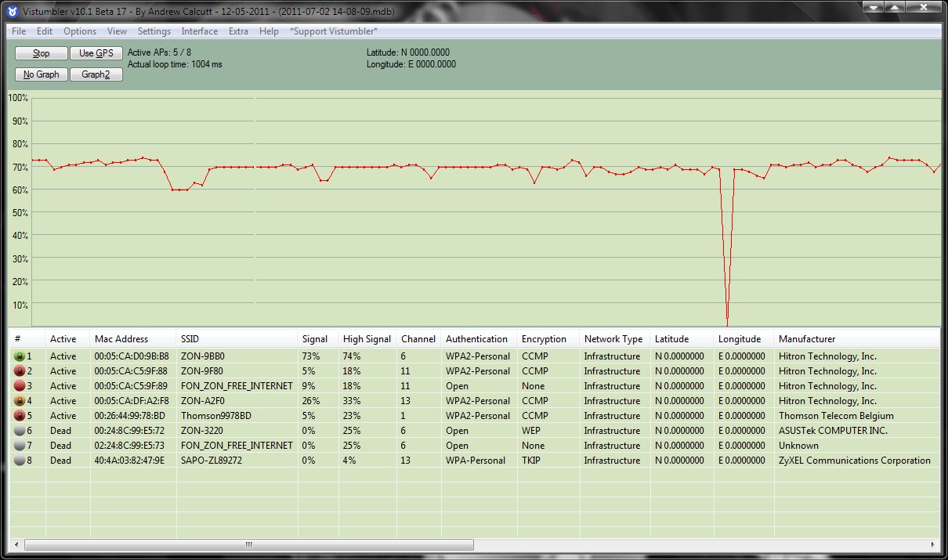Select the gray dead icon for ZON-3220
Image resolution: width=948 pixels, height=560 pixels.
tap(20, 431)
